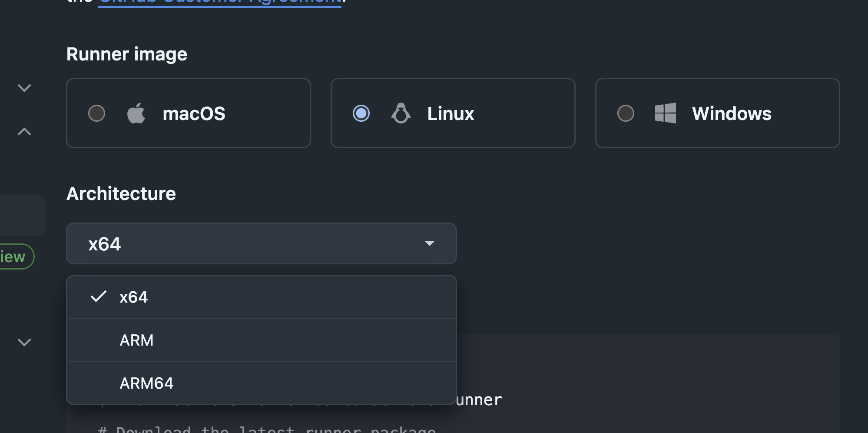This screenshot has height=433, width=868.
Task: Click the Windows runner image label
Action: point(732,114)
